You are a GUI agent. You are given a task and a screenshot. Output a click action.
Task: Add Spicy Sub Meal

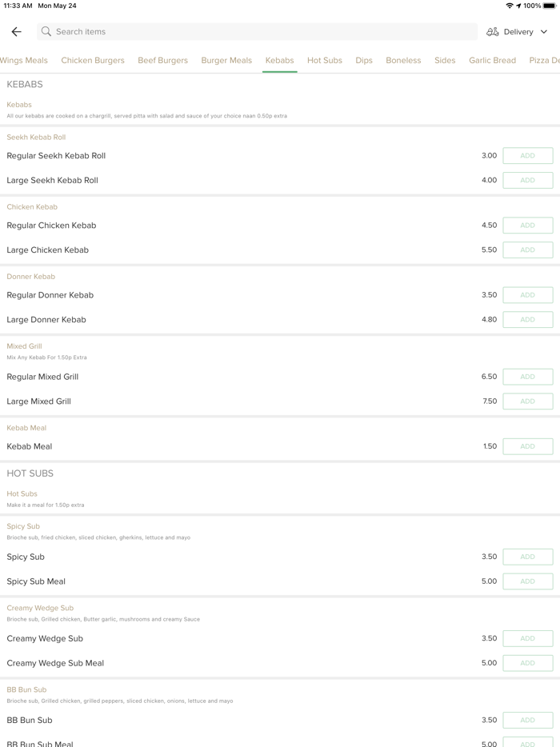527,581
